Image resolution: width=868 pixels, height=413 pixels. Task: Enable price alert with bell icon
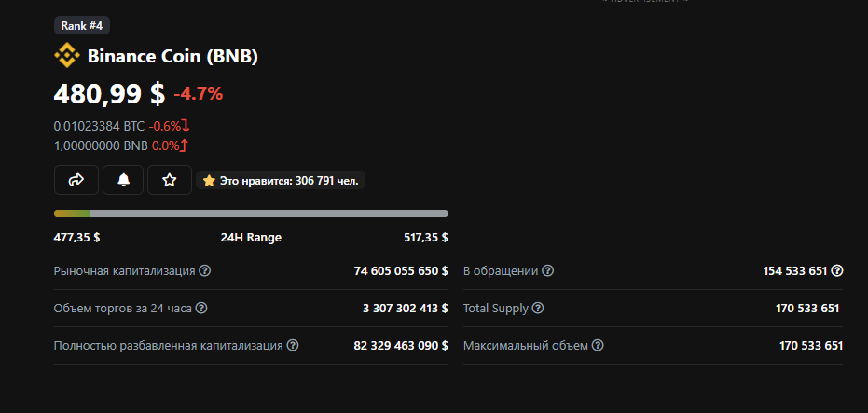coord(123,180)
